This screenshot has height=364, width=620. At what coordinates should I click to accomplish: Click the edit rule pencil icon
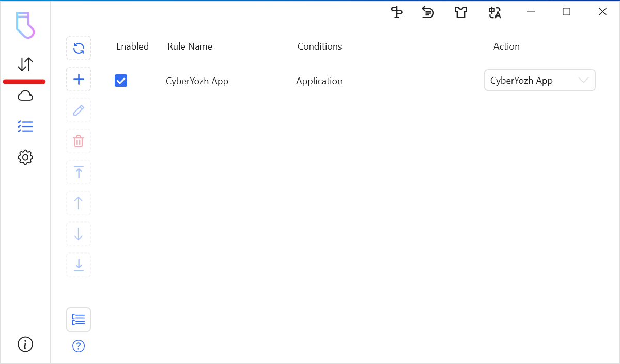point(79,110)
